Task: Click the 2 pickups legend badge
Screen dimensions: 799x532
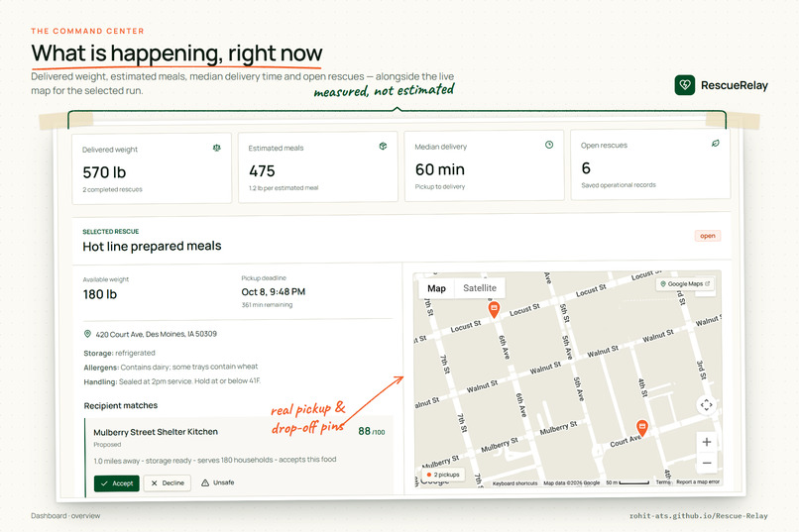Action: 443,475
